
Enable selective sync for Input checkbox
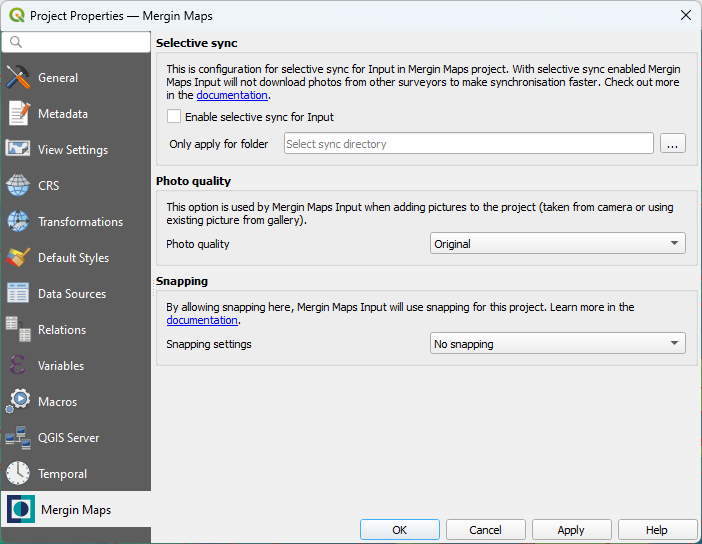[x=175, y=117]
